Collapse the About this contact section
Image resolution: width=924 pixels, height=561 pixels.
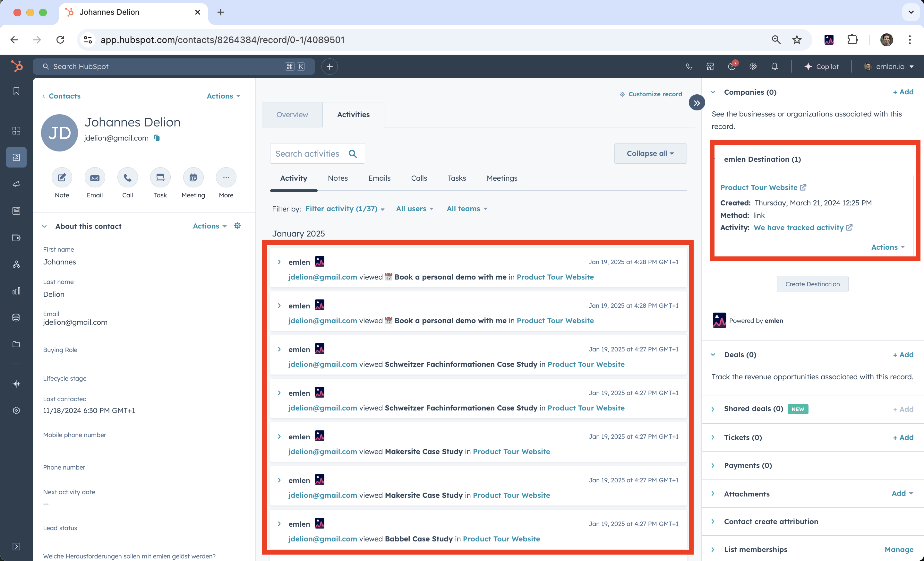(x=45, y=226)
